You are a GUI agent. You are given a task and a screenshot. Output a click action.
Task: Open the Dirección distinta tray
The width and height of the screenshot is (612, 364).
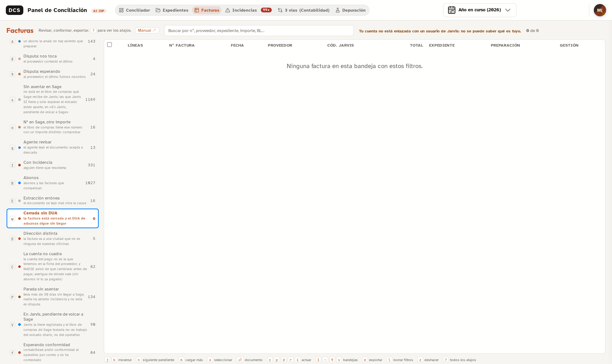(52, 238)
